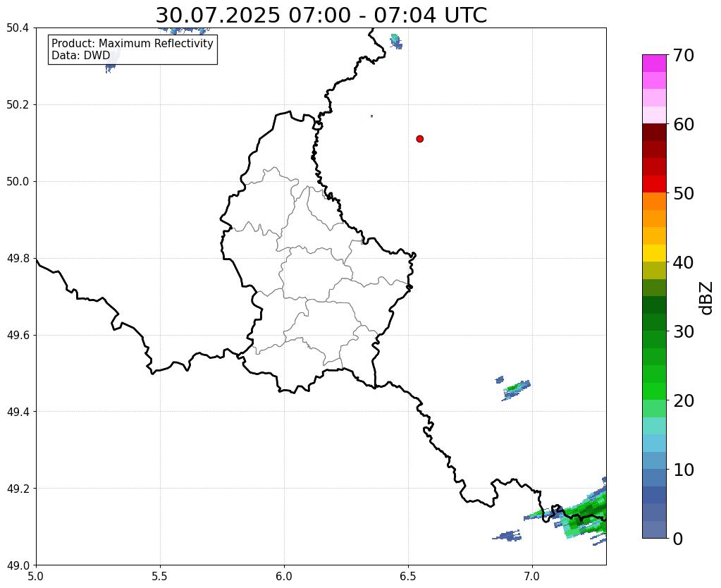Click the colorbar tick label 20
721x588 pixels.
[684, 400]
